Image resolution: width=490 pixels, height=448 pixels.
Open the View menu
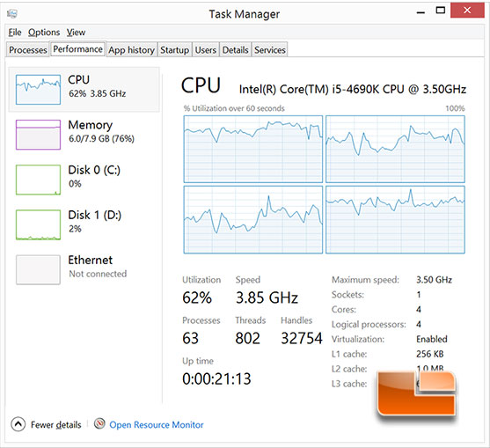point(76,33)
